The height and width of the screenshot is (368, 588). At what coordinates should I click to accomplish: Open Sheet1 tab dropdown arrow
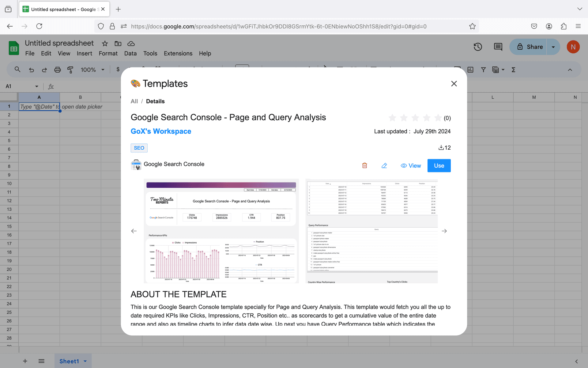(85, 361)
